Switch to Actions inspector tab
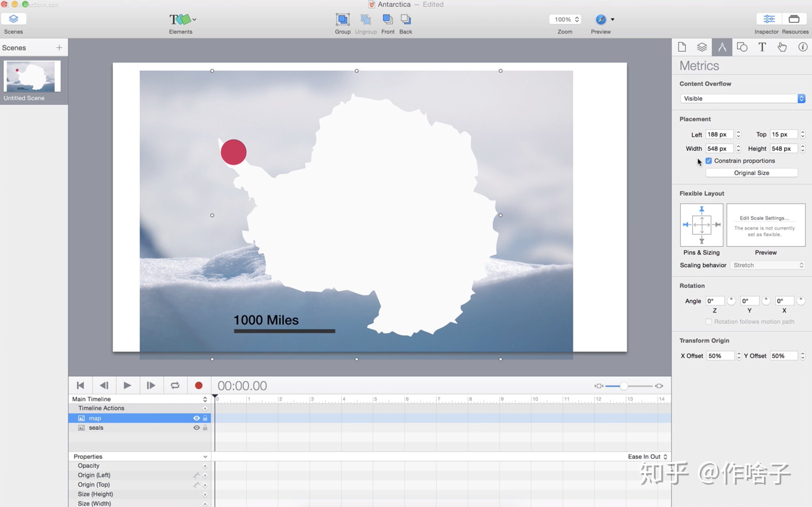812x507 pixels. tap(782, 47)
